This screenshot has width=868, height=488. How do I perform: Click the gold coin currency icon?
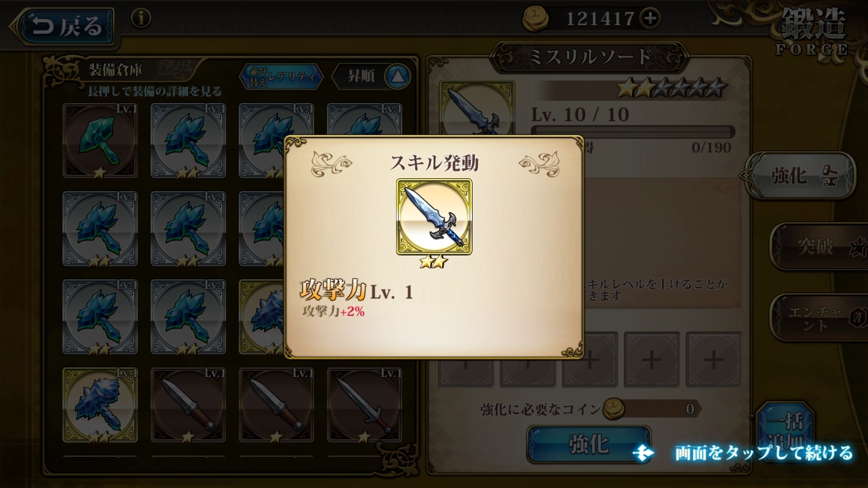pyautogui.click(x=536, y=19)
